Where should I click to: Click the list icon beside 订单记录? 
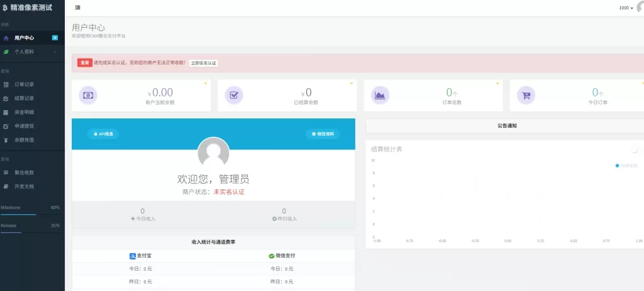click(x=6, y=84)
